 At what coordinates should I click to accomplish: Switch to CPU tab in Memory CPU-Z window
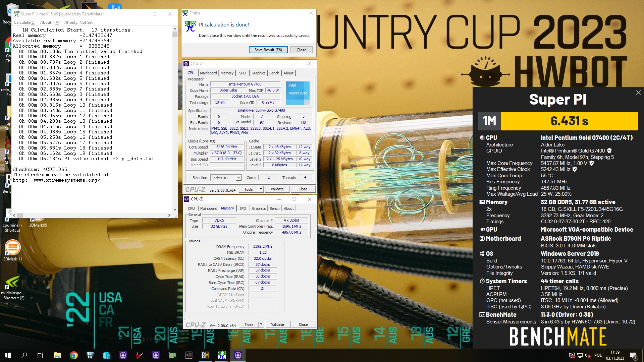click(191, 208)
